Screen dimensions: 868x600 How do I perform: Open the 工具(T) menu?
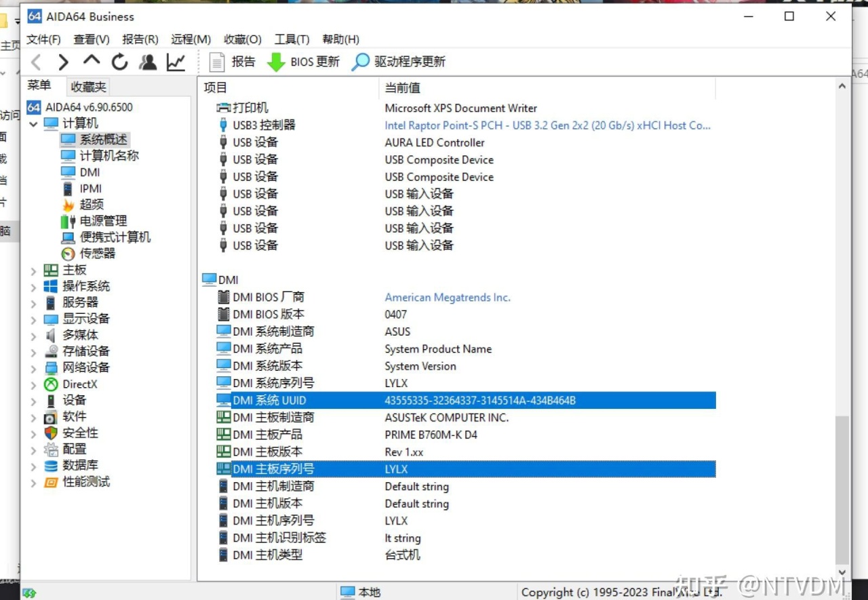point(292,39)
